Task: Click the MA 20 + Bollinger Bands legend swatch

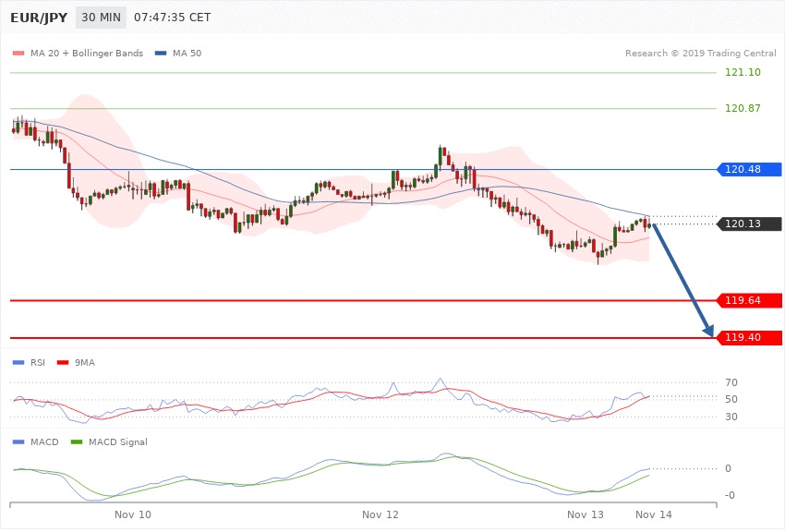Action: click(x=18, y=53)
